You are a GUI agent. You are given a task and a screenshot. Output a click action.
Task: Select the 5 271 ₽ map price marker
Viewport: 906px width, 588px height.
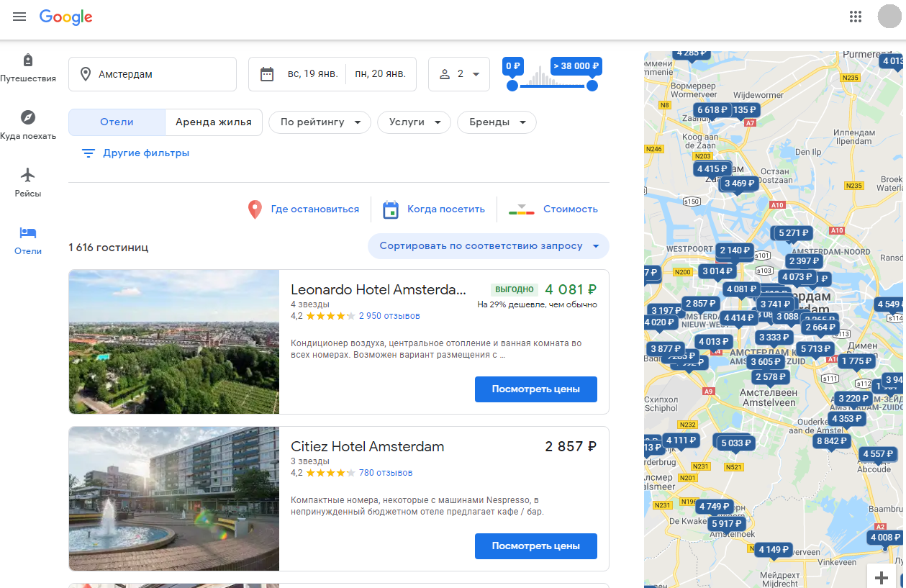click(794, 233)
